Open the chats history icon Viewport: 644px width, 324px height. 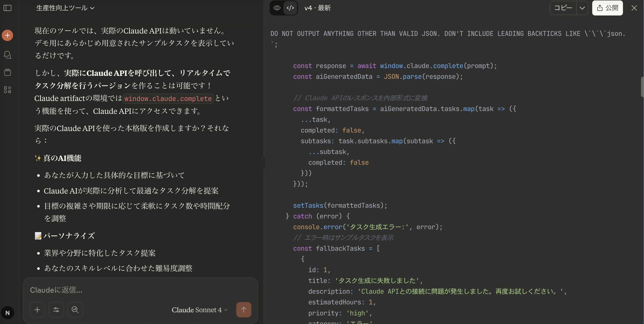point(8,55)
